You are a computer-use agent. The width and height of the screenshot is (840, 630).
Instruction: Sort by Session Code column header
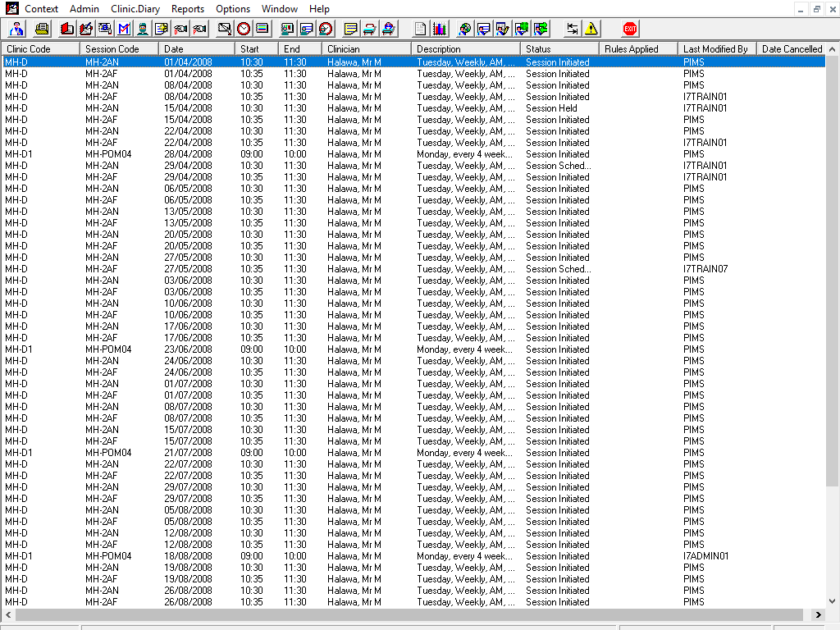pyautogui.click(x=119, y=48)
